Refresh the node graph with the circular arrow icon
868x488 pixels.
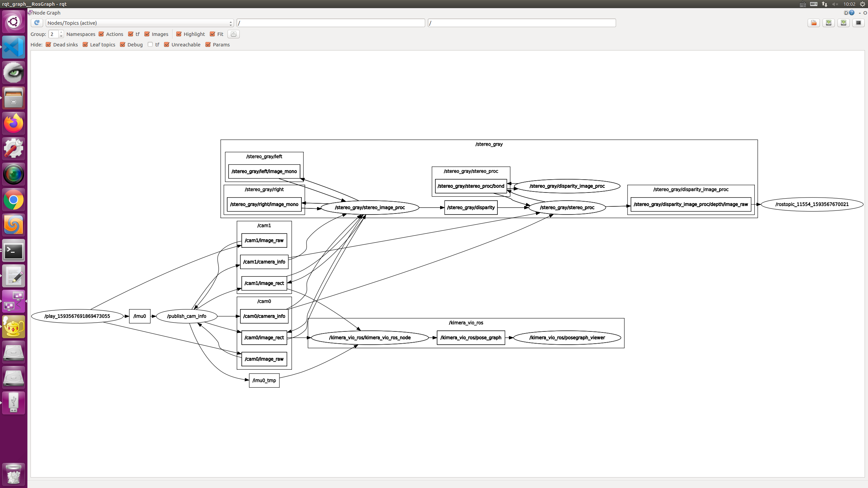point(37,23)
